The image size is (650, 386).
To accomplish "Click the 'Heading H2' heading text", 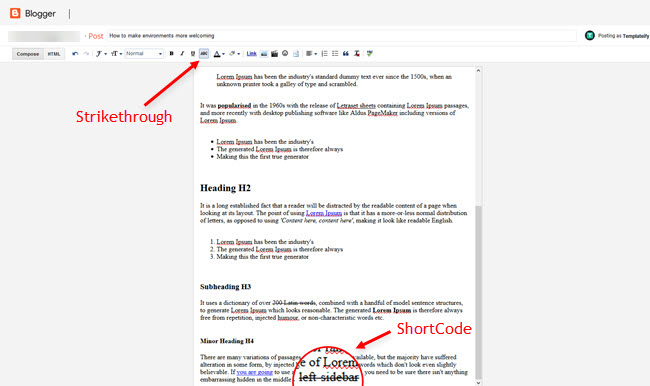I will click(x=226, y=188).
